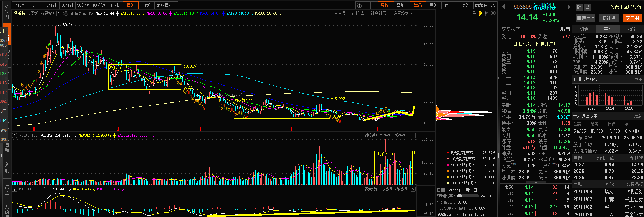Click the 港 Hong Kong badge icon
Image resolution: width=644 pixels, height=217 pixels.
(587, 7)
